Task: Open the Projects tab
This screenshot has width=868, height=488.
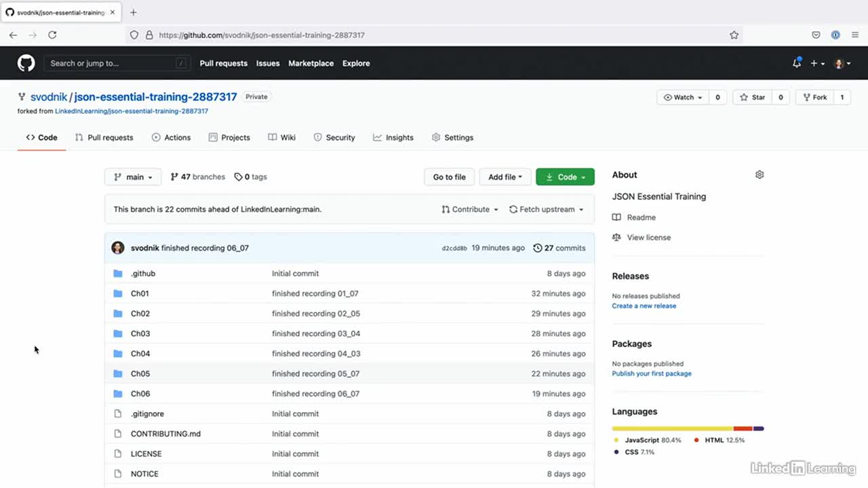Action: click(x=229, y=138)
